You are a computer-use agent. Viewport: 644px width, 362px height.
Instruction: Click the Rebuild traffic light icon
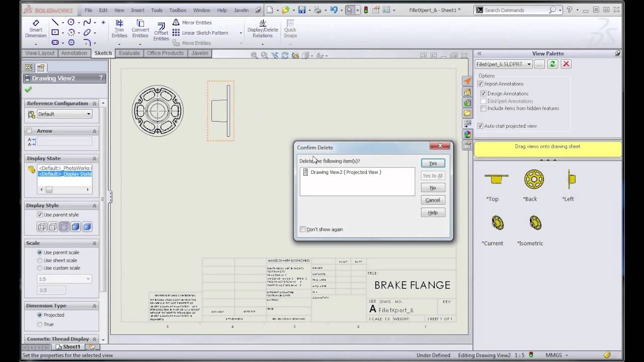pos(365,10)
